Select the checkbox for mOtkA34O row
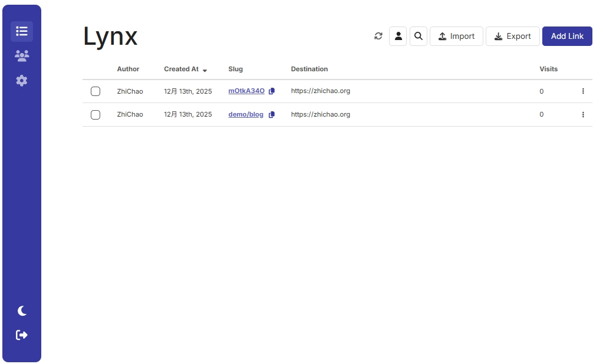Viewport: 603px width, 364px height. pos(95,91)
